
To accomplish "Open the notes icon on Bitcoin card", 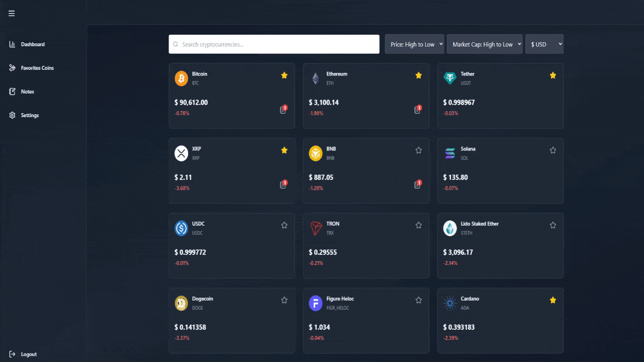I will (283, 109).
